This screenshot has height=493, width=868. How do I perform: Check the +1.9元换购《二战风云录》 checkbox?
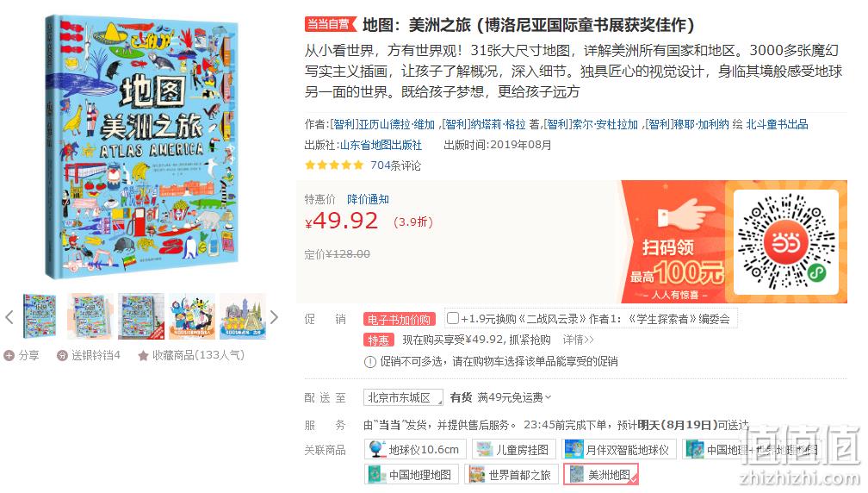[x=452, y=318]
